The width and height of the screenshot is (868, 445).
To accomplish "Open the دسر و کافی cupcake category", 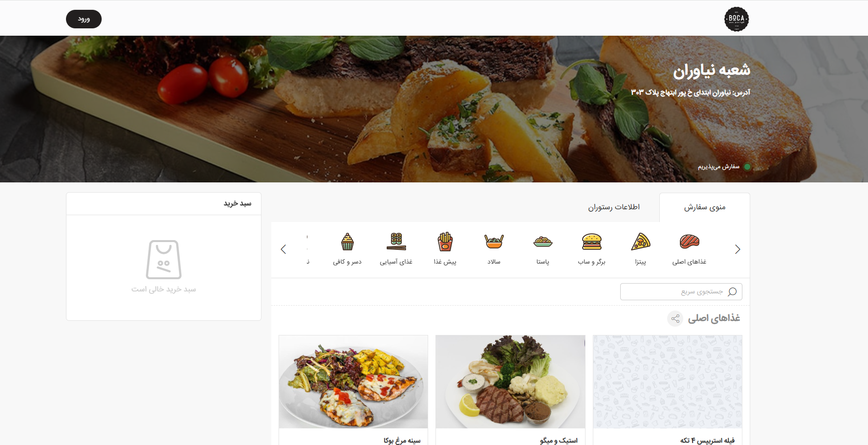I will [x=347, y=249].
